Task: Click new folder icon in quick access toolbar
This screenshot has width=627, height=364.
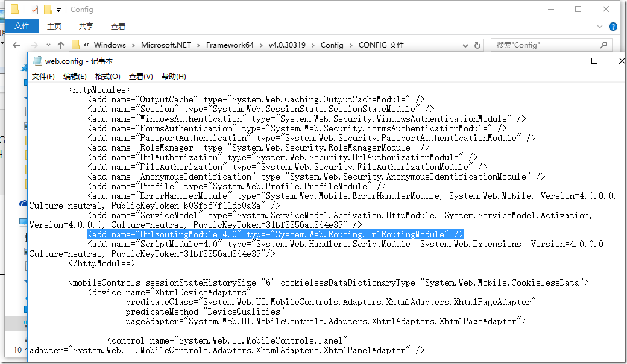Action: click(48, 10)
